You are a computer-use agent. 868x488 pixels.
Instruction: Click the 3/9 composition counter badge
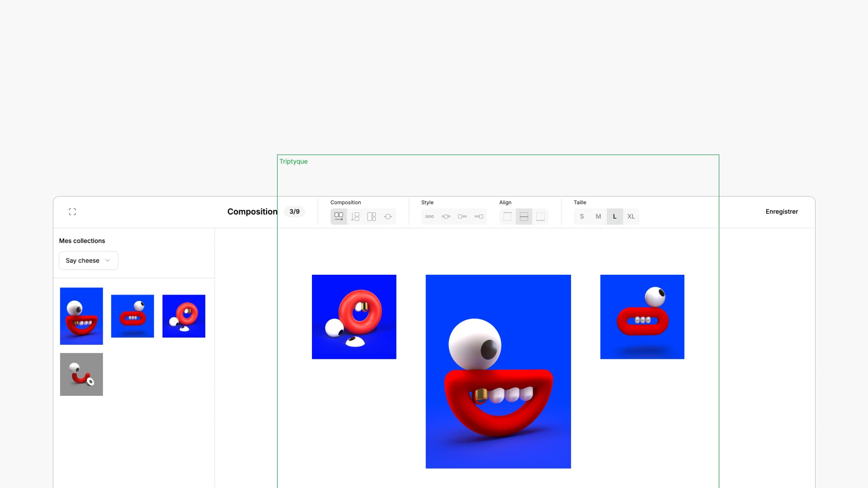[294, 211]
